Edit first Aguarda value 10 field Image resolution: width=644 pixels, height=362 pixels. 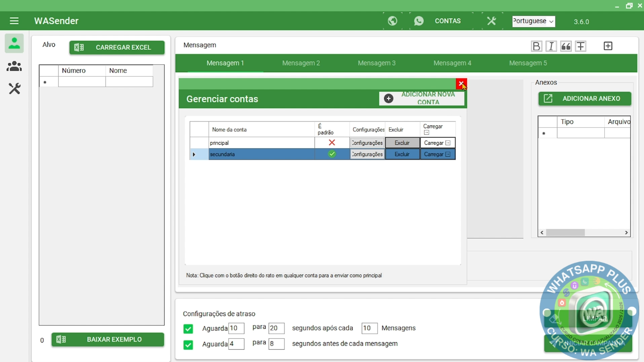(x=236, y=328)
